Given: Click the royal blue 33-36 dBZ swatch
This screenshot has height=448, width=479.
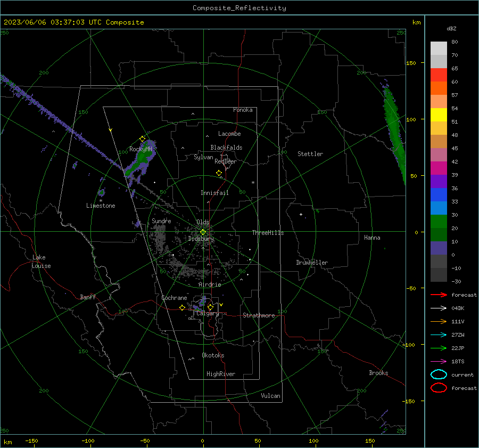Looking at the screenshot, I should [x=439, y=195].
